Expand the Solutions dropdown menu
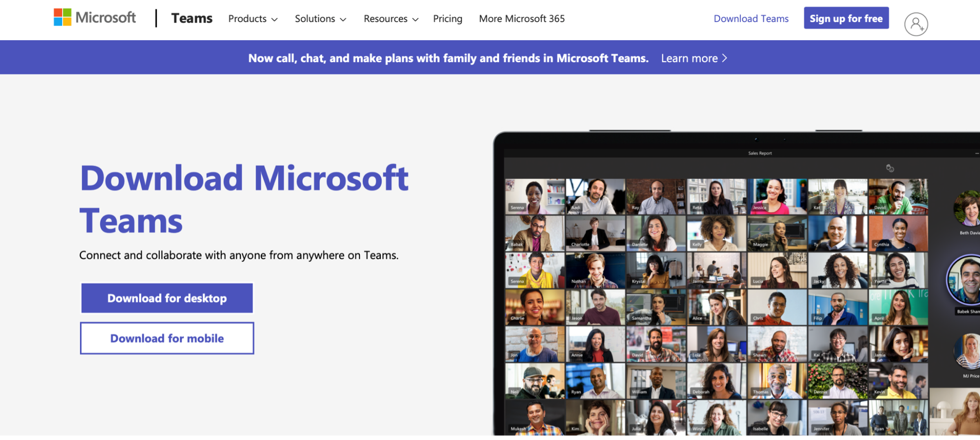Screen dimensions: 980x440 click(320, 19)
